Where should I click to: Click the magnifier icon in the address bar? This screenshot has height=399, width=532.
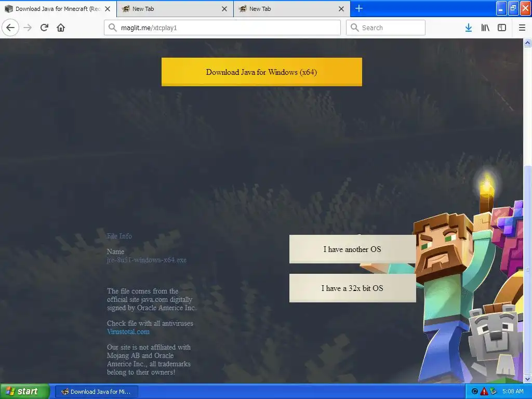click(x=113, y=28)
